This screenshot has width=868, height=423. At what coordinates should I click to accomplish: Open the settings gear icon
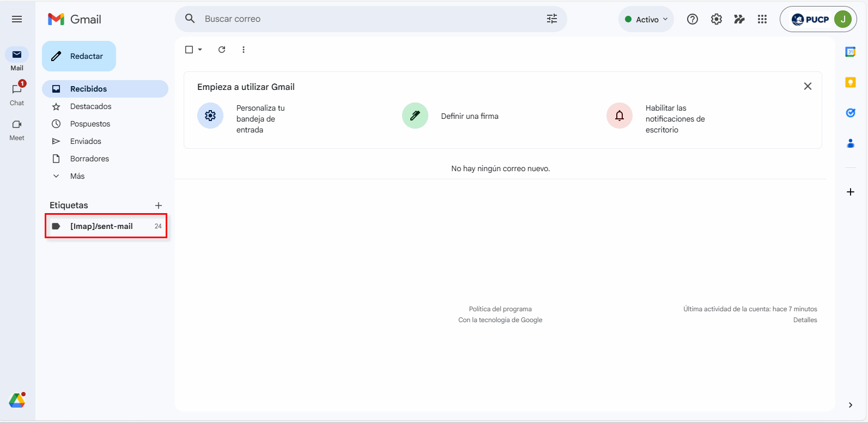coord(717,19)
